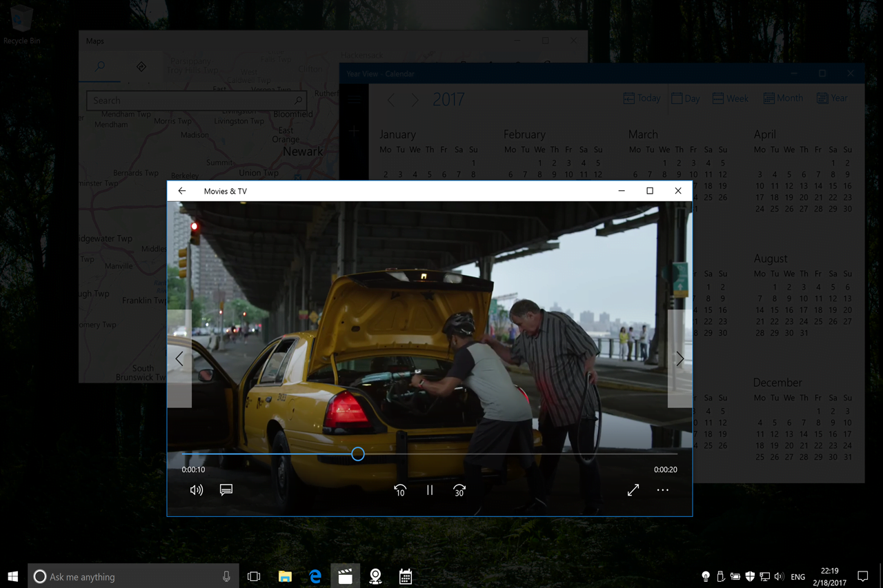Open Microsoft Edge from the taskbar
Image resolution: width=883 pixels, height=588 pixels.
coord(315,576)
